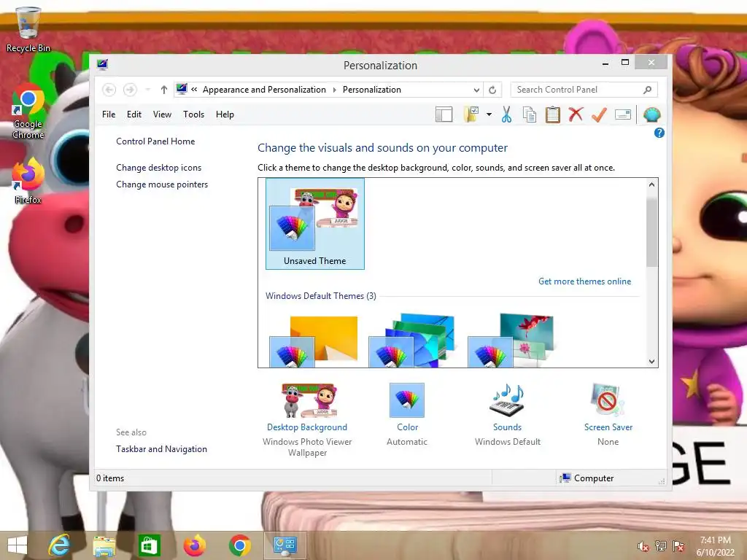
Task: Click the theme list scrollbar thumb
Action: pos(651,230)
